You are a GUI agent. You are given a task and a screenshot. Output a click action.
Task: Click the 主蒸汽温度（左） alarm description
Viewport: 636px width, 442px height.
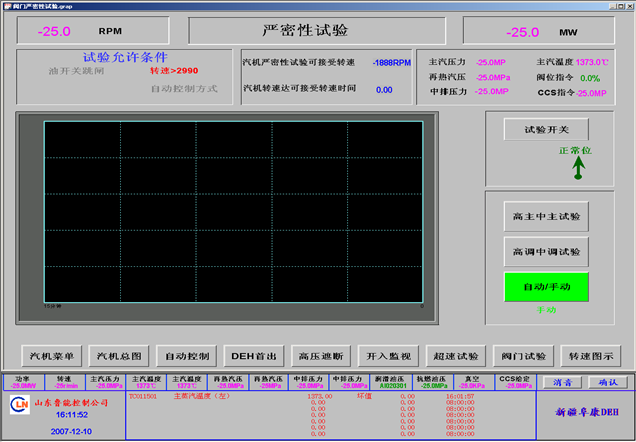[202, 396]
